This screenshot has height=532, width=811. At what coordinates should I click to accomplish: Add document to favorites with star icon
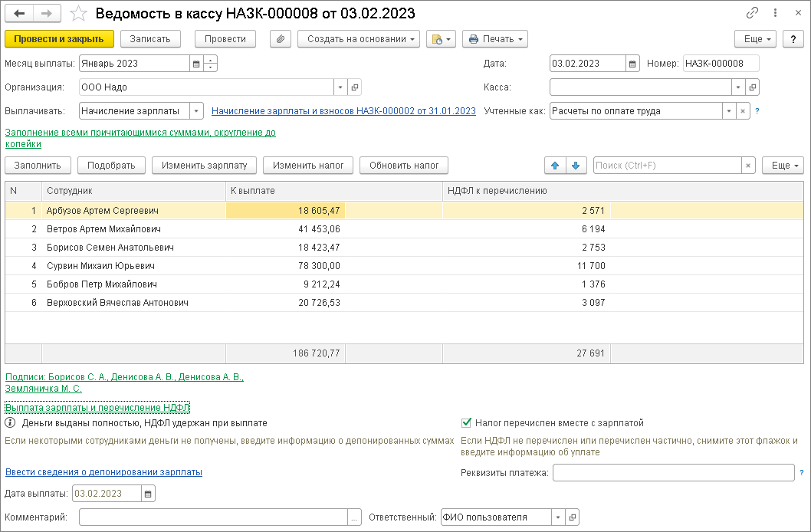click(78, 14)
